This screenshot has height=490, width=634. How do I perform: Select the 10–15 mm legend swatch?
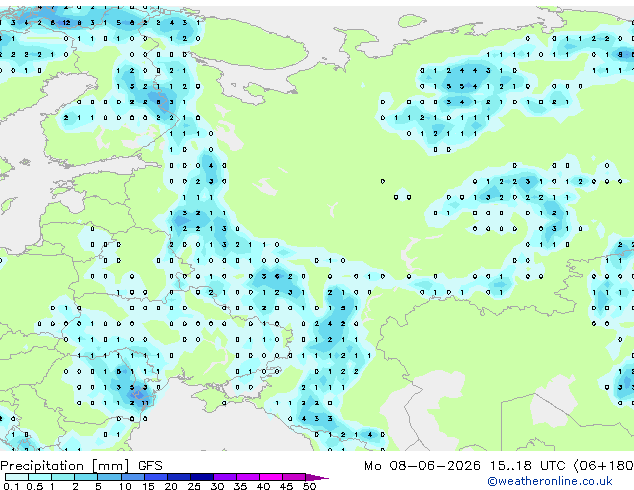click(x=132, y=477)
